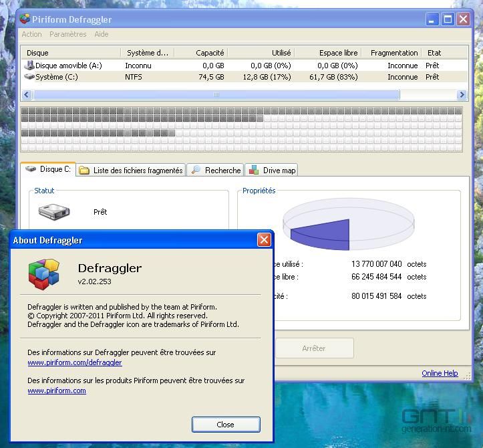
Task: Switch to the Recherche tab
Action: coord(215,171)
